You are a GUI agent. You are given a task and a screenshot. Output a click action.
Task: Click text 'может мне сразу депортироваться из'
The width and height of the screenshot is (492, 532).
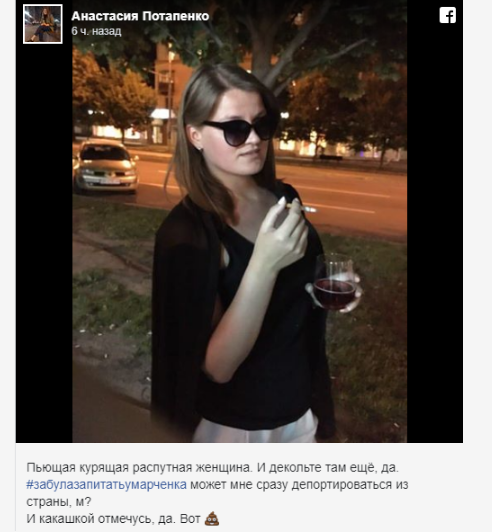299,484
